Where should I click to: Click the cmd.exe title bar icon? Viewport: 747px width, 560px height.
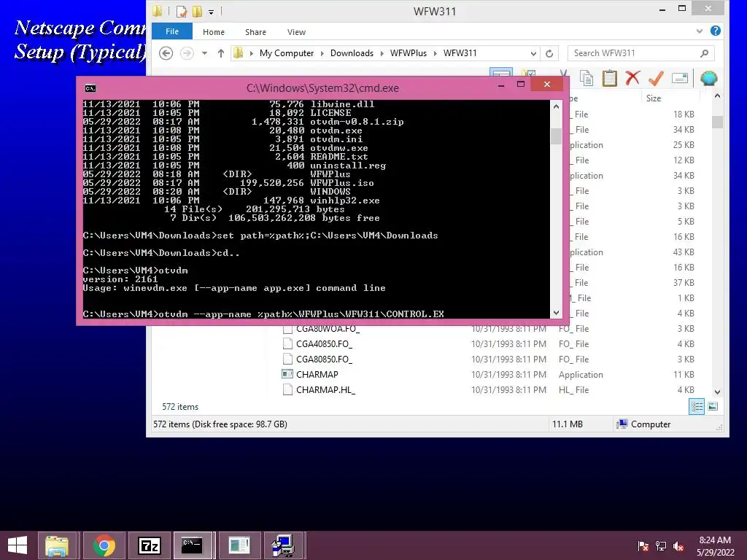90,88
